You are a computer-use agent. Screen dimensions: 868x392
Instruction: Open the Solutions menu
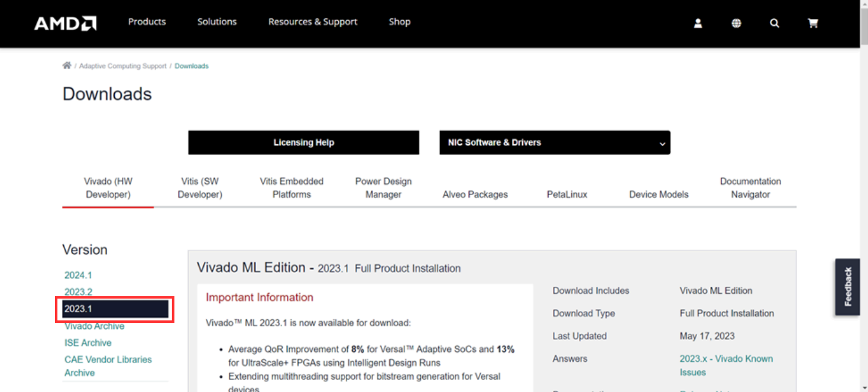[x=217, y=22]
